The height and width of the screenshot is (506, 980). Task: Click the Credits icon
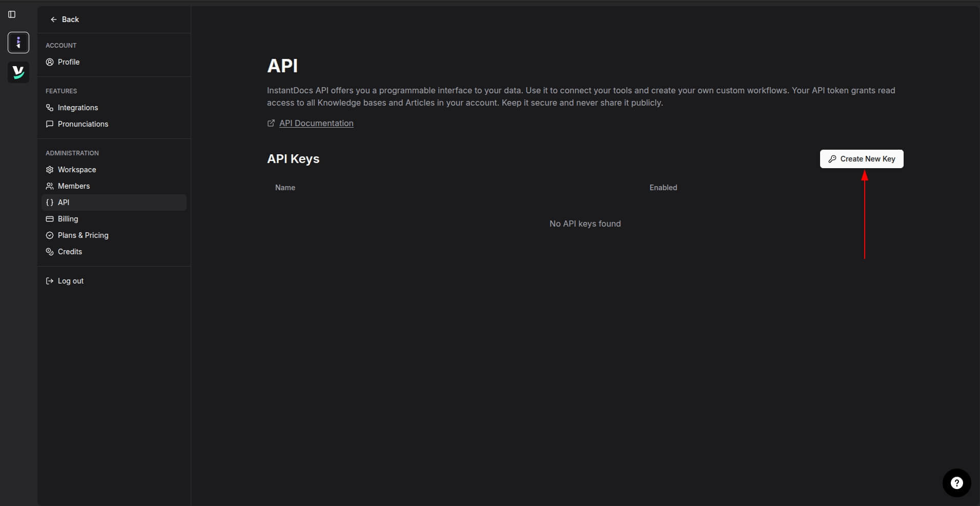pyautogui.click(x=49, y=252)
